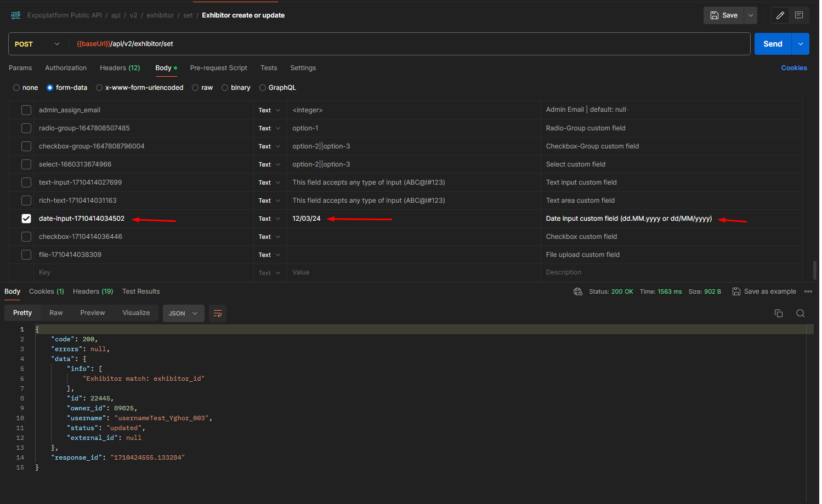
Task: Uncheck the date-input-1710414034502 row
Action: 26,218
